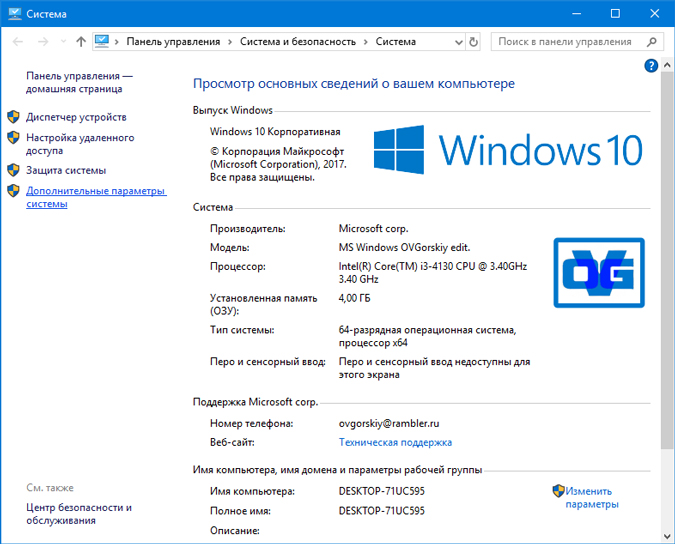
Task: Expand the chevron after "Панель управления" breadcrumb
Action: coord(230,42)
